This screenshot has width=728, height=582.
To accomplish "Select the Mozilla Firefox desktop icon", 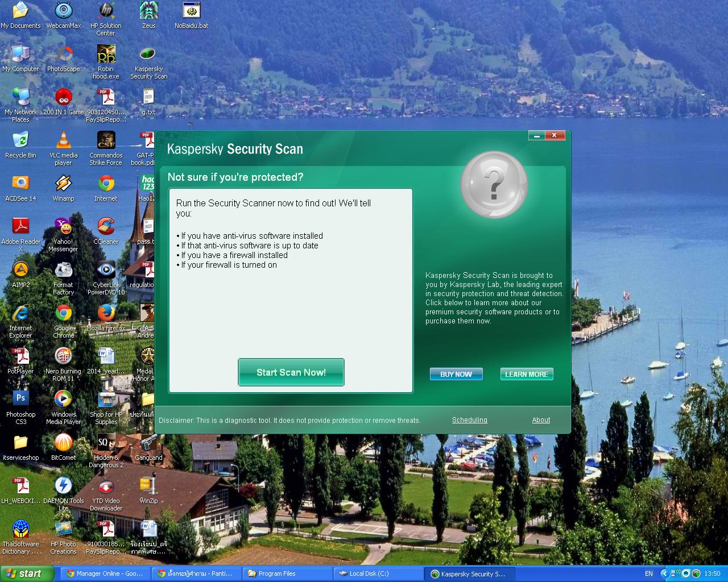I will pos(106,318).
